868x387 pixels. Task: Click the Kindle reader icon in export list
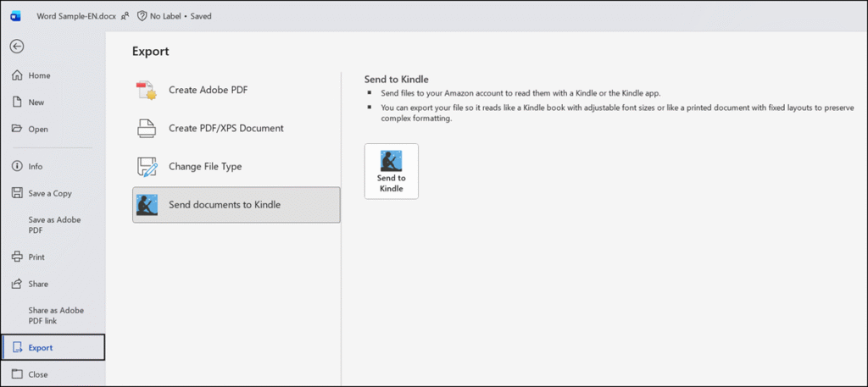[x=147, y=205]
